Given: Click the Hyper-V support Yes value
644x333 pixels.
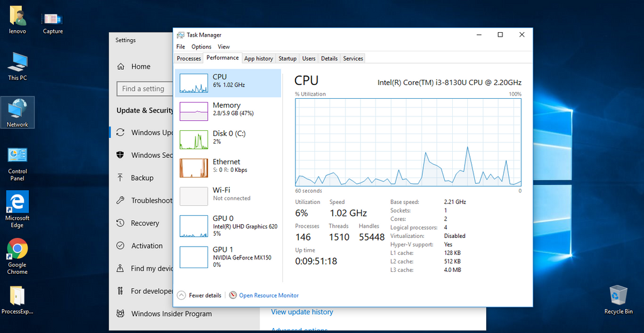Looking at the screenshot, I should click(448, 245).
